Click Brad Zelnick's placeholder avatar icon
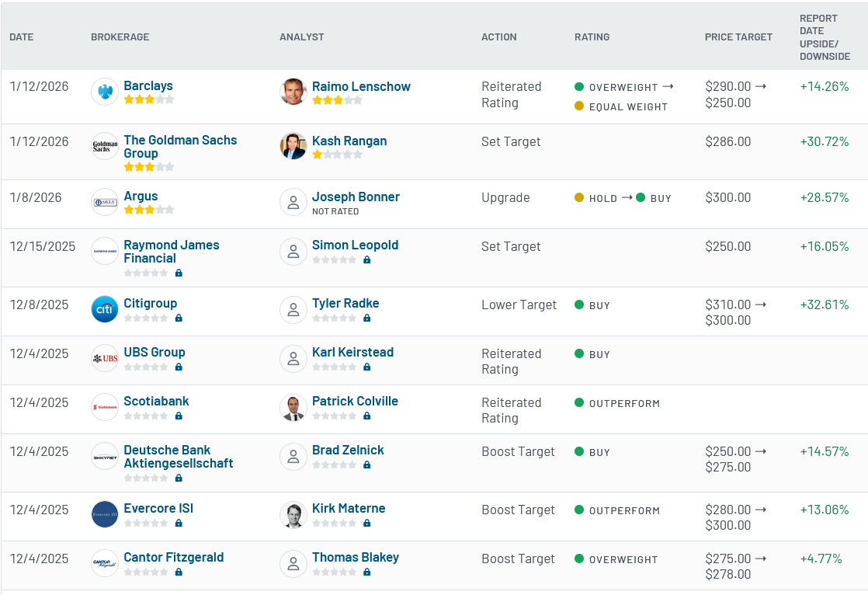 click(293, 456)
